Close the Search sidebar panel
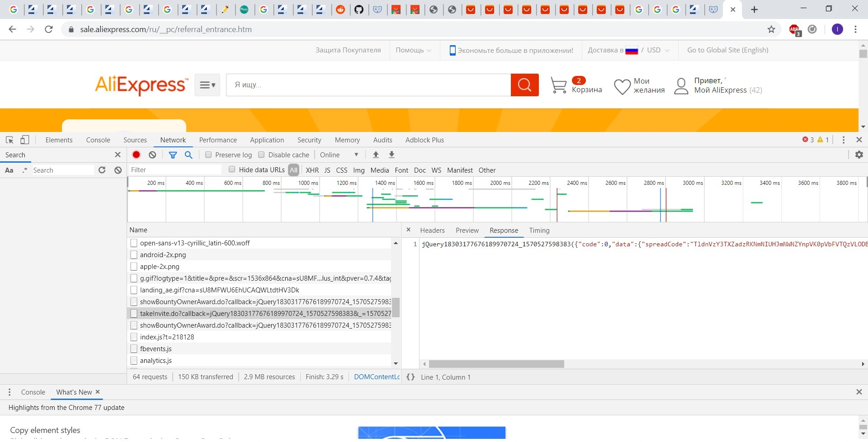Image resolution: width=868 pixels, height=442 pixels. tap(118, 155)
